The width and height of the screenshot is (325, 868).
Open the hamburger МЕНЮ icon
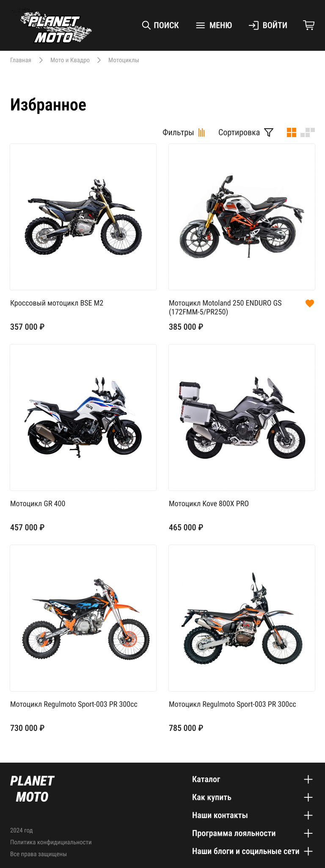[200, 25]
